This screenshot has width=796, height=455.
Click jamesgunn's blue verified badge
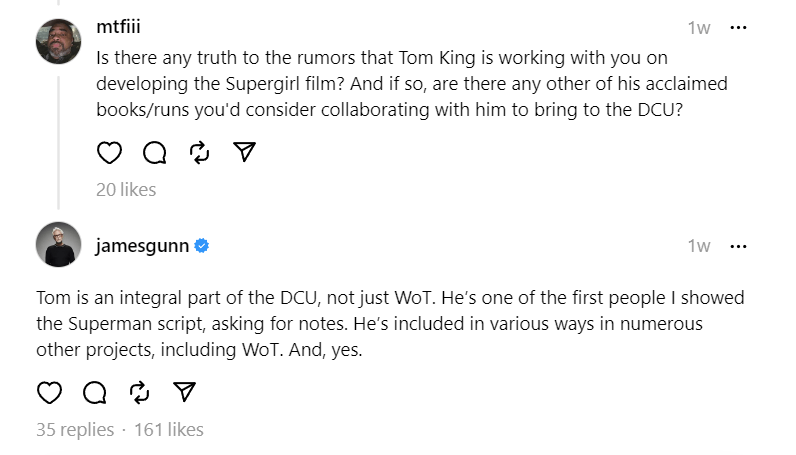pyautogui.click(x=201, y=245)
